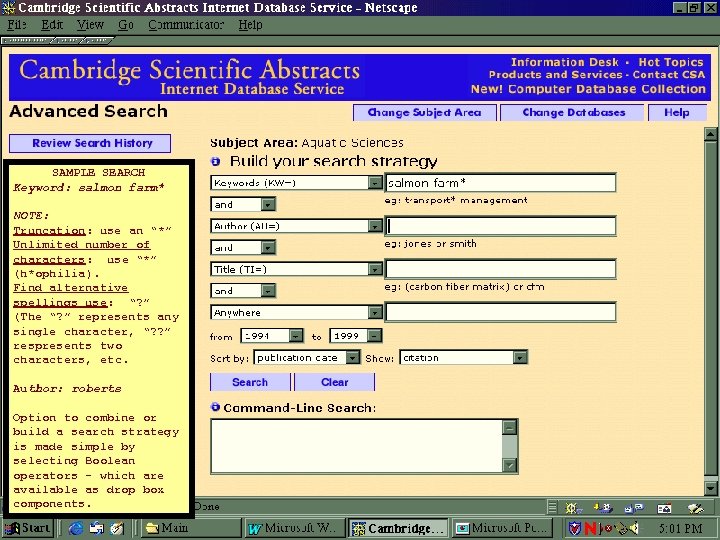The width and height of the screenshot is (720, 540).
Task: Click command-line box scroll down arrow
Action: [x=510, y=465]
